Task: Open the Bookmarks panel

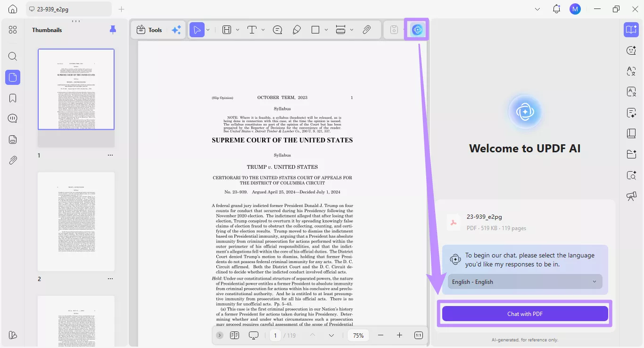Action: (13, 97)
